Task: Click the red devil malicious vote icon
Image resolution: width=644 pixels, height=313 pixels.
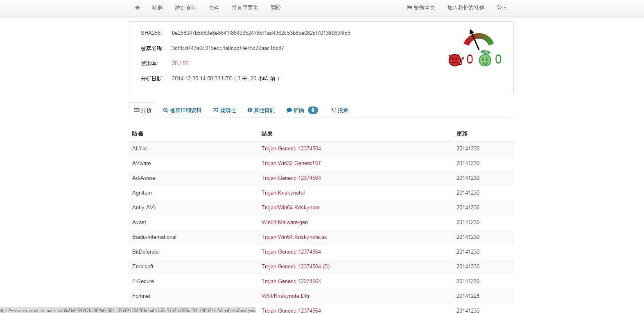Action: (455, 60)
